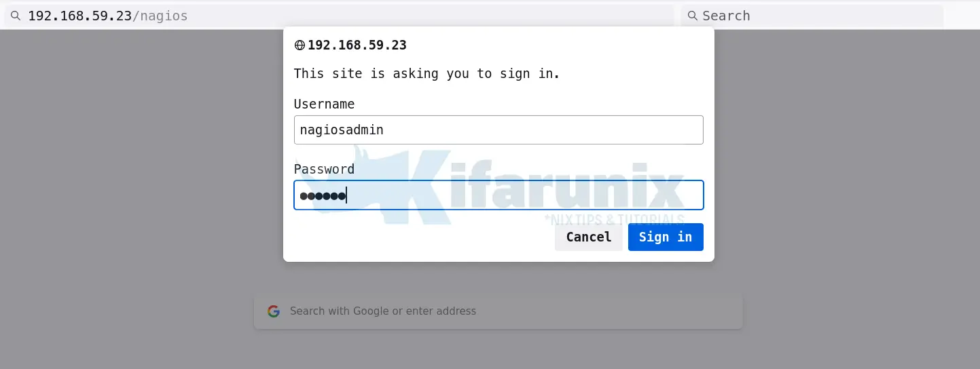Focus the address bar showing 192.168.59.23/nagios
This screenshot has width=980, height=369.
[340, 16]
